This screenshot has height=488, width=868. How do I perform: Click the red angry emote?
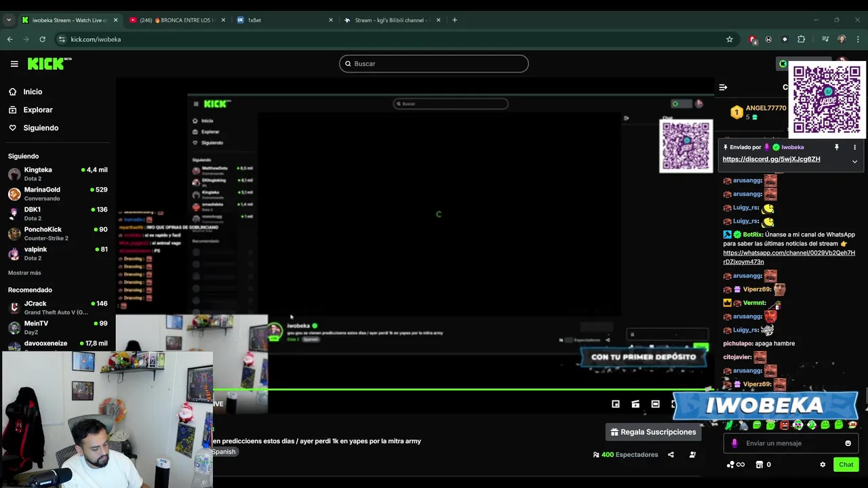(x=785, y=425)
